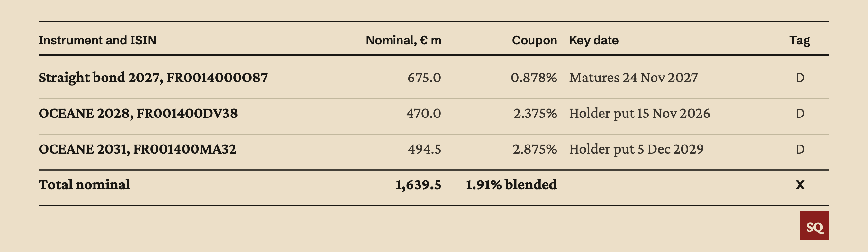This screenshot has width=868, height=252.
Task: Select the Nominal, € m column header
Action: point(403,40)
